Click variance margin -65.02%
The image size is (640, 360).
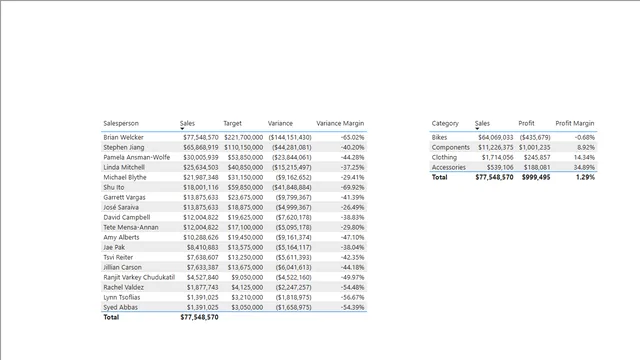tap(352, 137)
